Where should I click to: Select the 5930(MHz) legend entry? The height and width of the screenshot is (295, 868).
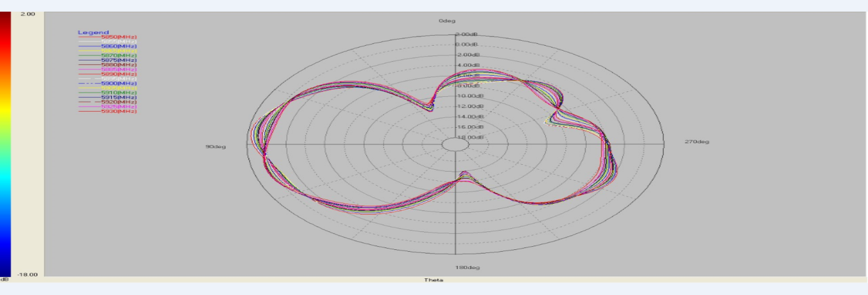coord(107,111)
